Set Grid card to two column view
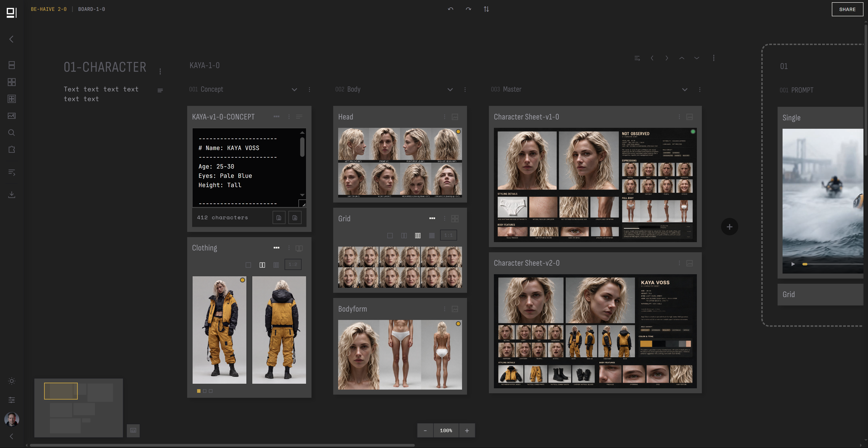 (404, 236)
